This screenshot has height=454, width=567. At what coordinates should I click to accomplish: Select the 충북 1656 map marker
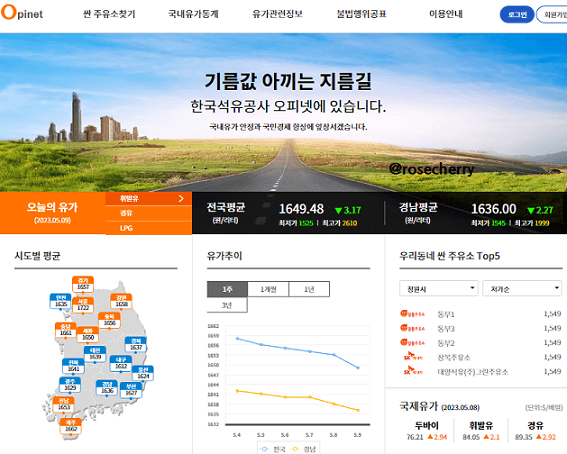coord(109,320)
